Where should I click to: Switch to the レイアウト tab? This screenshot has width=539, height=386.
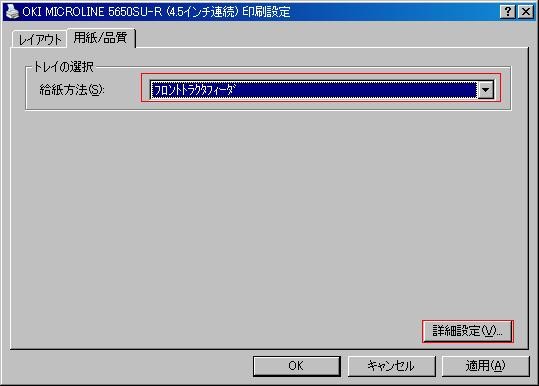click(40, 39)
